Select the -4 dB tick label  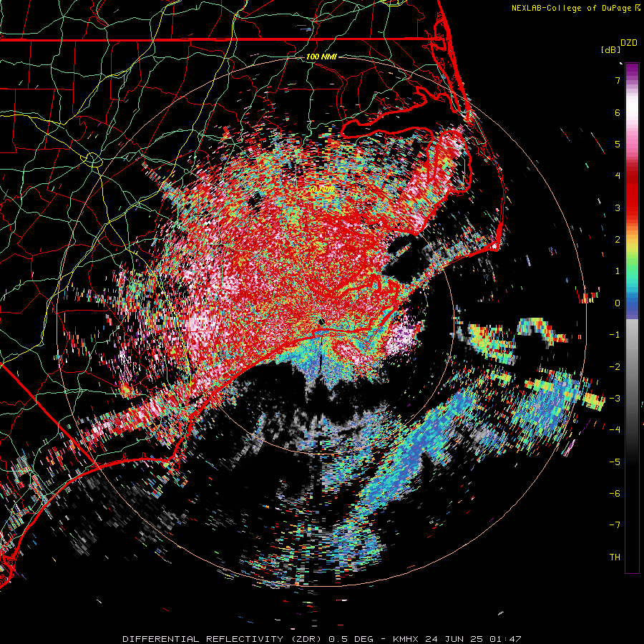[615, 430]
